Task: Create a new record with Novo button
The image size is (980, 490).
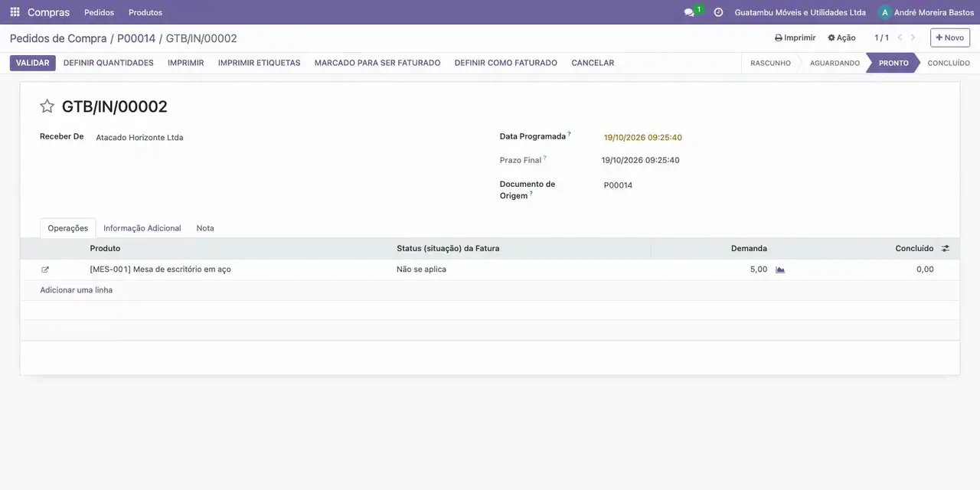Action: [x=950, y=38]
